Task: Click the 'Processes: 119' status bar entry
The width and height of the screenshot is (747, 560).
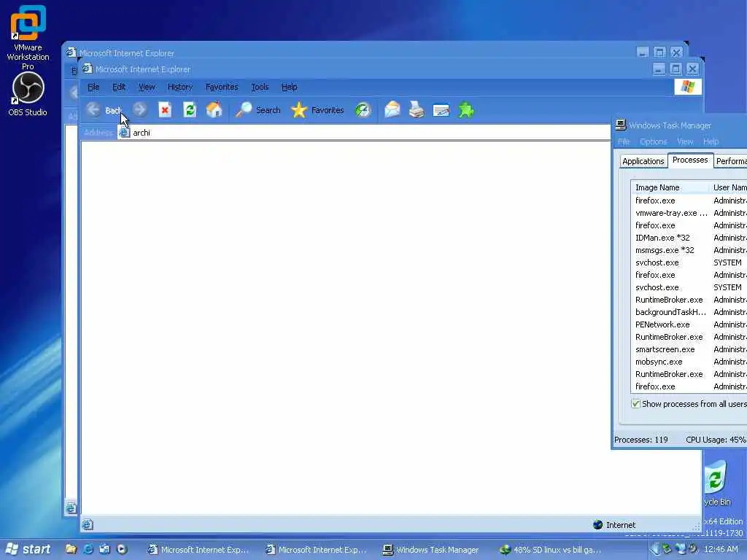Action: (x=640, y=440)
